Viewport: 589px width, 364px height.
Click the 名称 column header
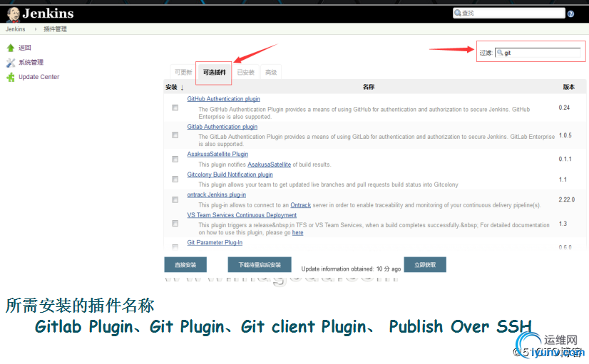coord(369,87)
